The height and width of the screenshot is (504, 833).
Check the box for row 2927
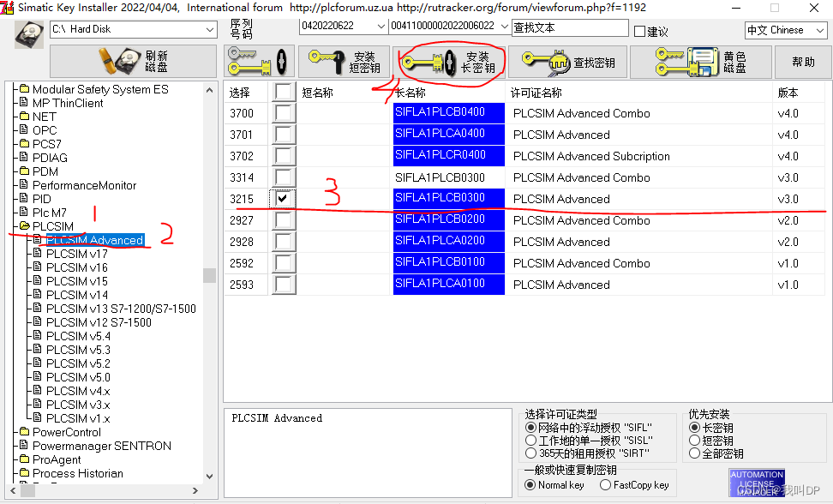tap(283, 220)
